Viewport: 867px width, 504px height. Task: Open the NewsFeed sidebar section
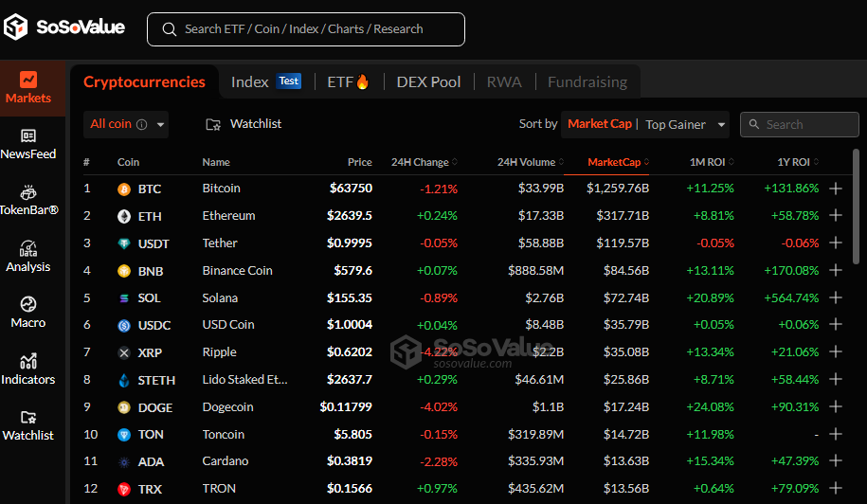click(28, 144)
